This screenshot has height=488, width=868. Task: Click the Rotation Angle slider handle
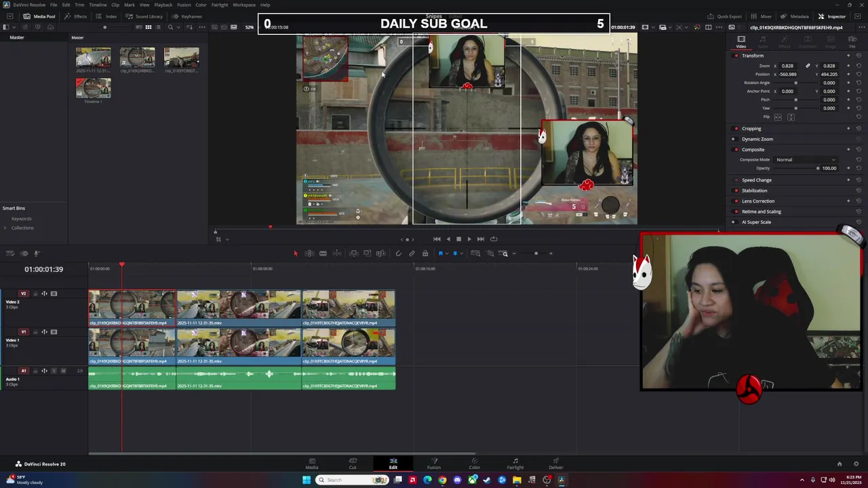coord(795,83)
